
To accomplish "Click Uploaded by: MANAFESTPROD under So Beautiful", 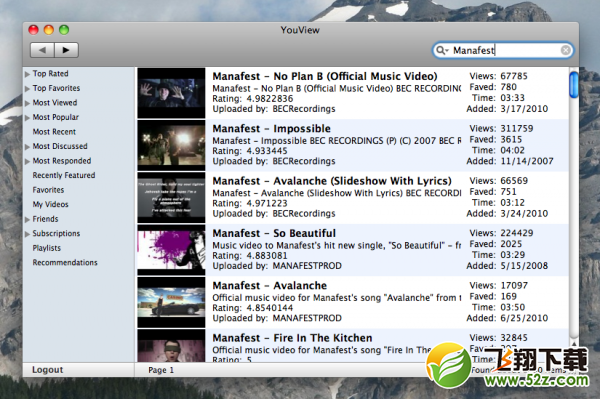I will click(x=277, y=266).
